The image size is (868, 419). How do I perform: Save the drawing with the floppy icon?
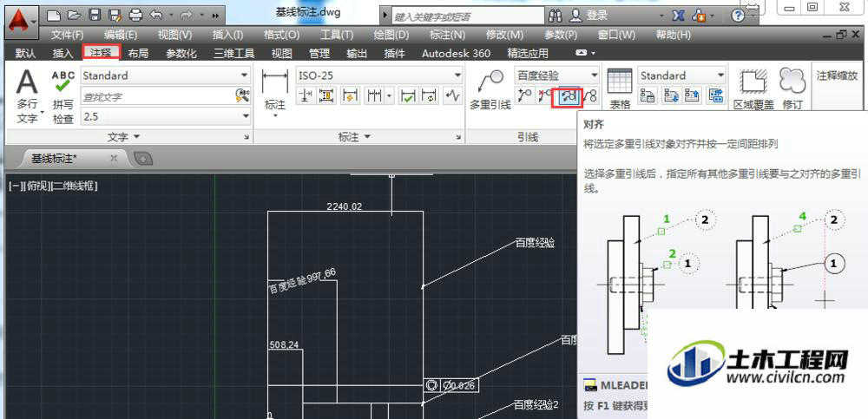pyautogui.click(x=95, y=16)
